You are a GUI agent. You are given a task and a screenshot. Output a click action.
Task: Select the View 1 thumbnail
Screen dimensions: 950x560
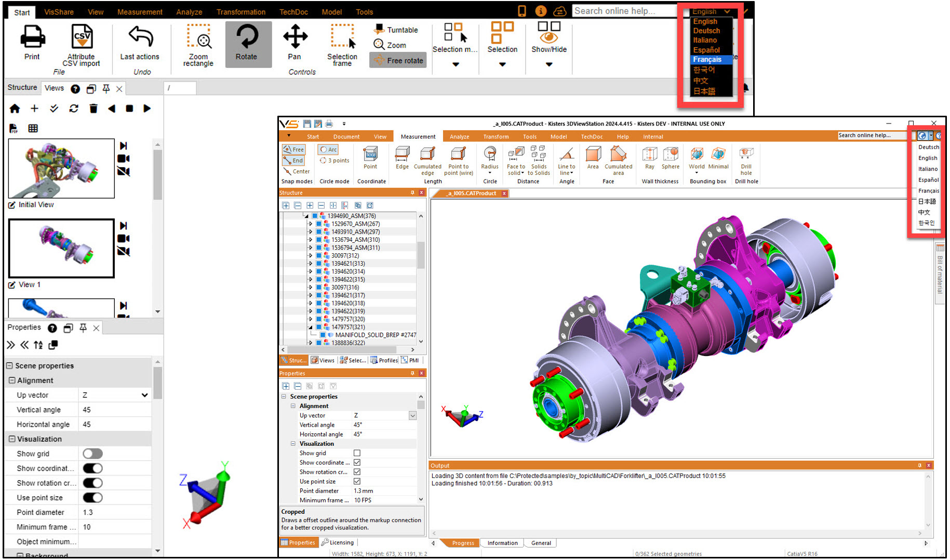tap(61, 248)
